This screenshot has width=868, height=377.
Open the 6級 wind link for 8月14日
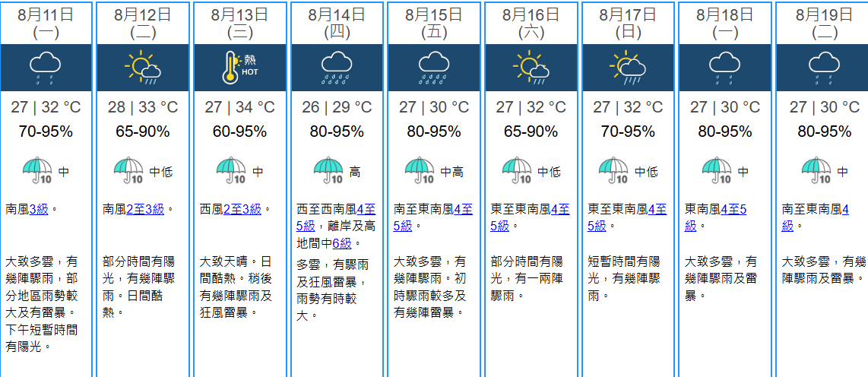click(x=341, y=243)
